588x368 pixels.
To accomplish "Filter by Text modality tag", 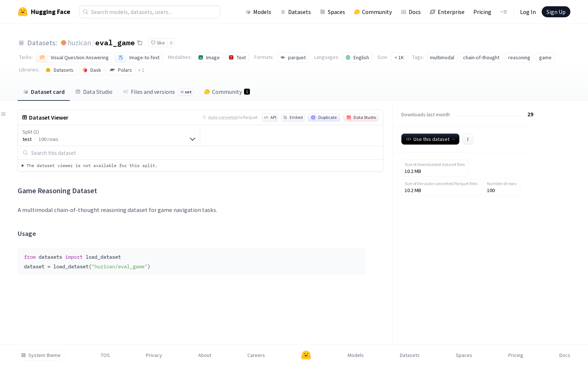I will pos(237,57).
